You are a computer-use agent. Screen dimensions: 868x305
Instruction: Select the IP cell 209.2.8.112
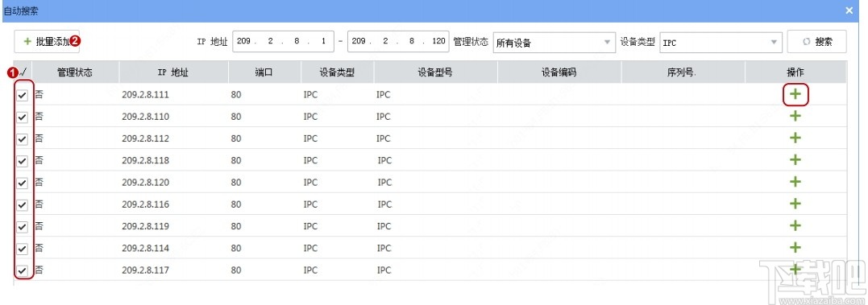pyautogui.click(x=145, y=138)
